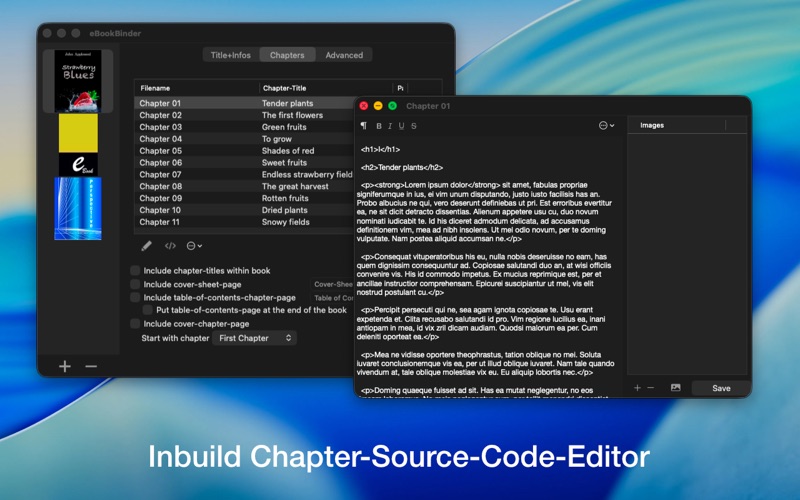Switch to the Title+Infos tab

point(231,55)
